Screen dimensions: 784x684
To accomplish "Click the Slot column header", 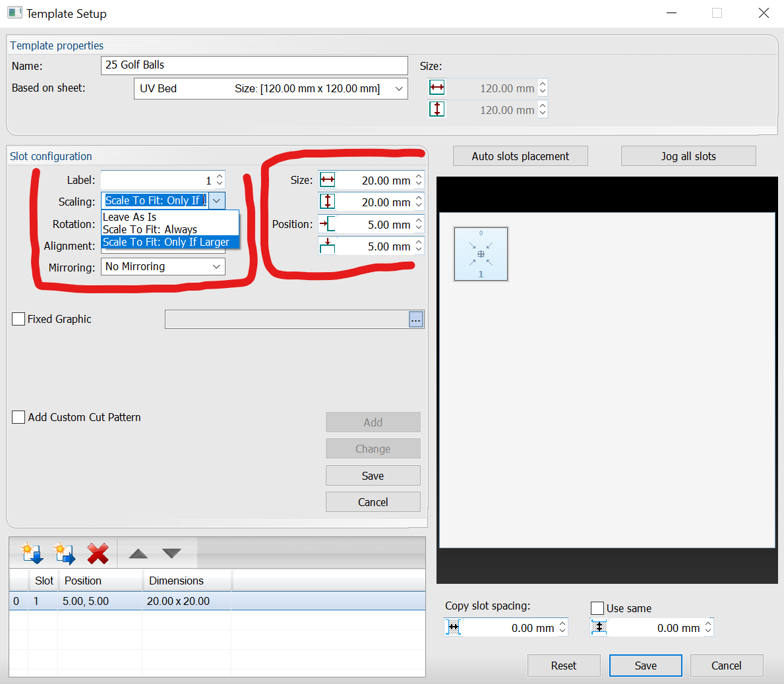I will pyautogui.click(x=44, y=581).
